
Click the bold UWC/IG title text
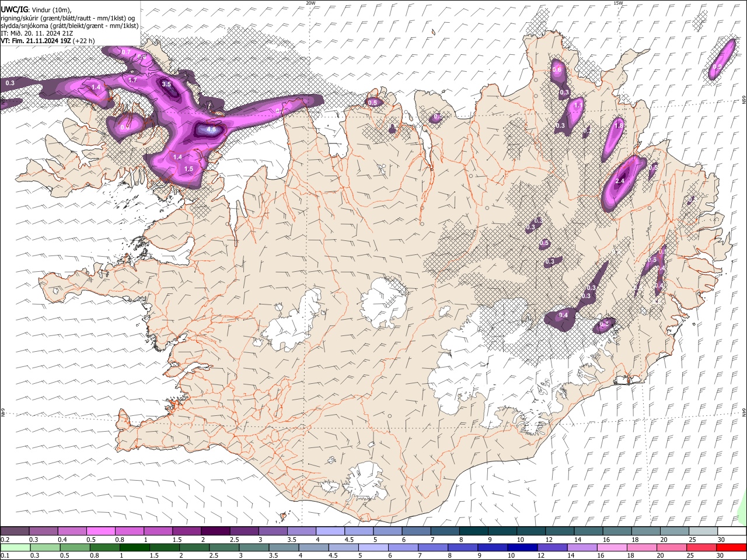[13, 10]
